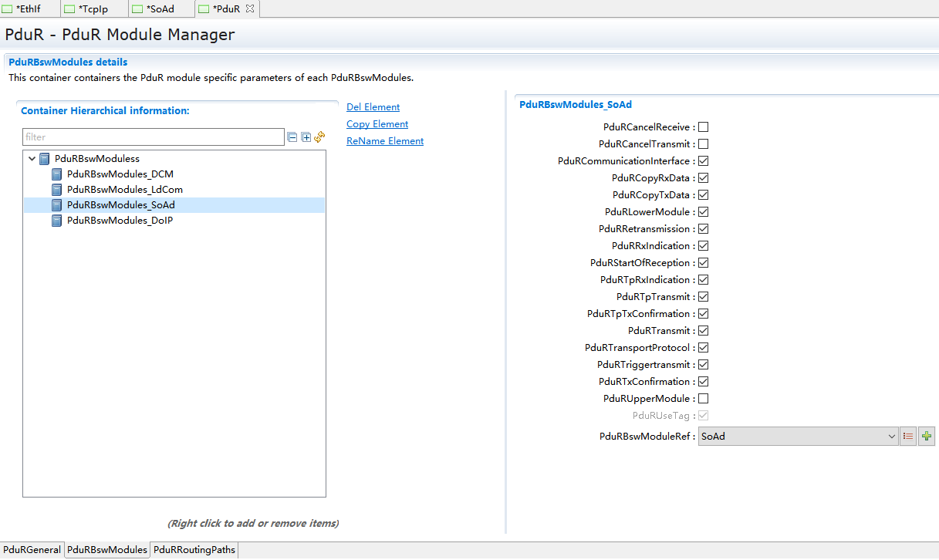Open the PduRBswModuleRef dropdown
Screen dimensions: 939x560
[891, 437]
